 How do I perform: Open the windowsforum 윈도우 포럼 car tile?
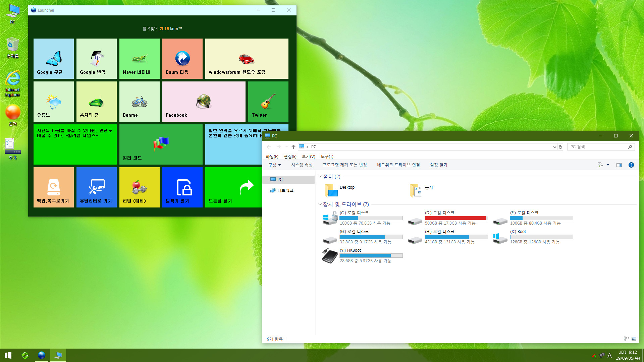pyautogui.click(x=247, y=59)
